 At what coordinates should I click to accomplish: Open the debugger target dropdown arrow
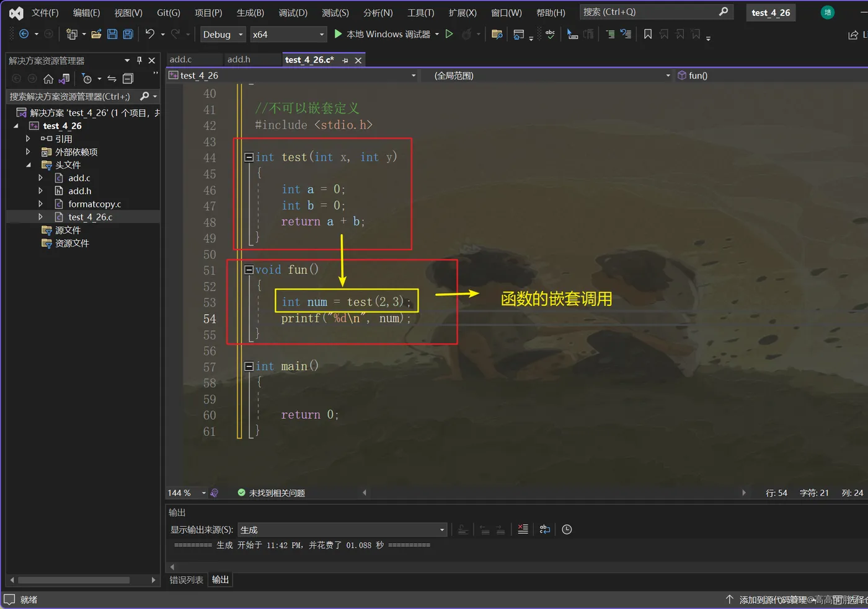point(437,35)
